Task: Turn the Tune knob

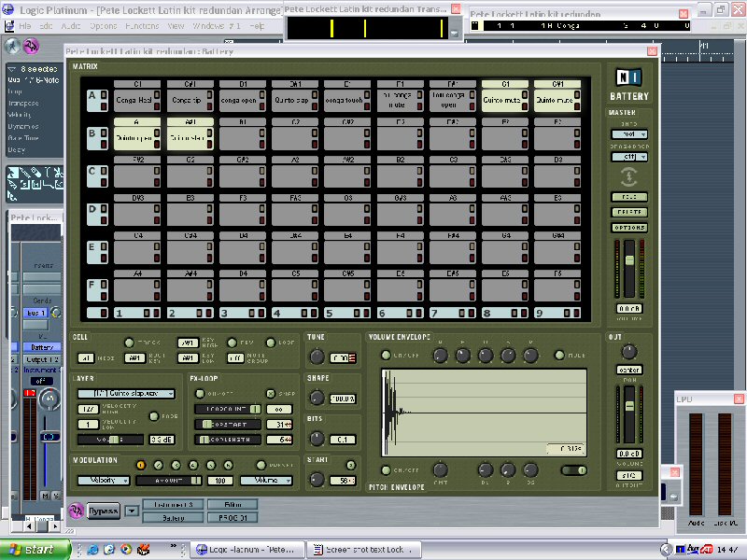Action: (x=317, y=357)
